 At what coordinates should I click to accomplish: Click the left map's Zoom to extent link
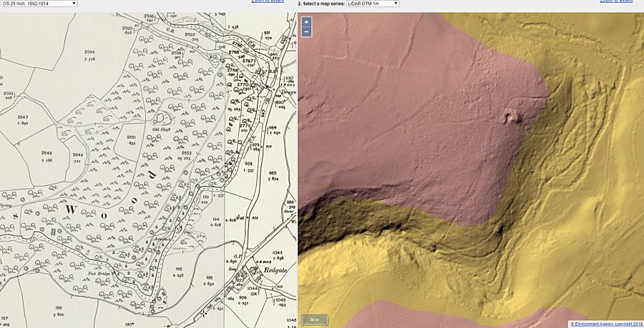(x=268, y=1)
